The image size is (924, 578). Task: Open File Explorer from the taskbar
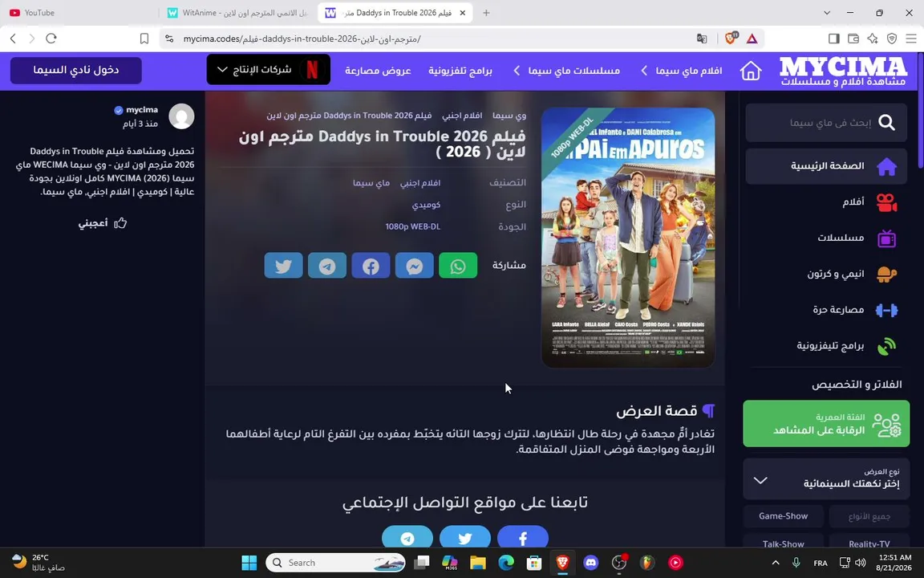click(x=478, y=563)
